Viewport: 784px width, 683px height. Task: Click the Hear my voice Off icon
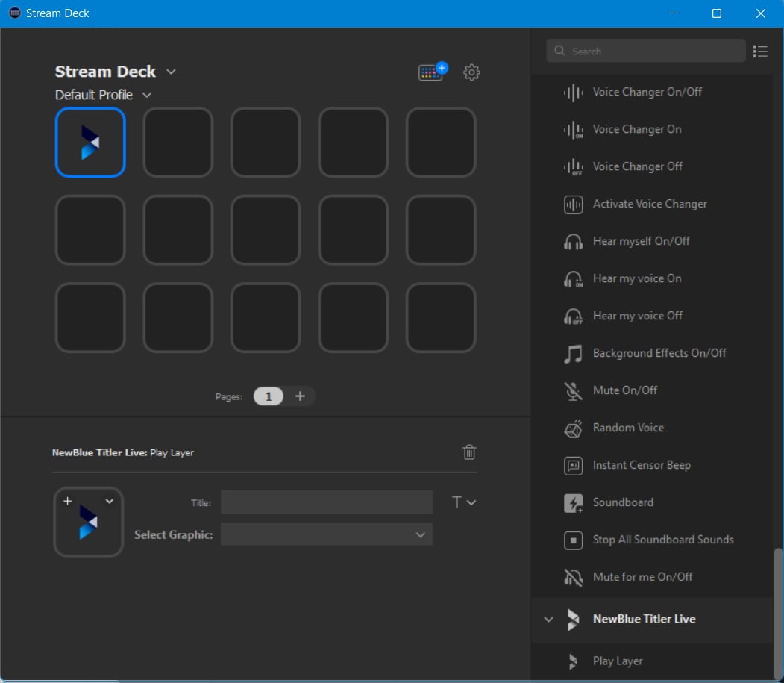pyautogui.click(x=573, y=316)
